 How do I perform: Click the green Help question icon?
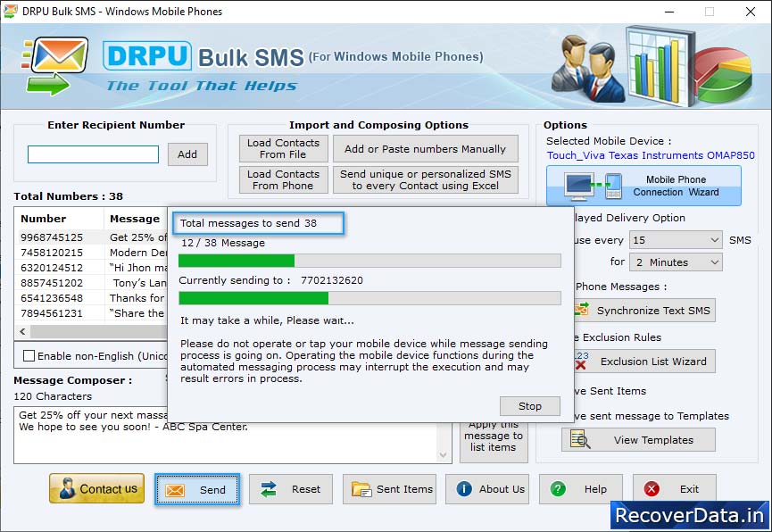click(x=558, y=489)
